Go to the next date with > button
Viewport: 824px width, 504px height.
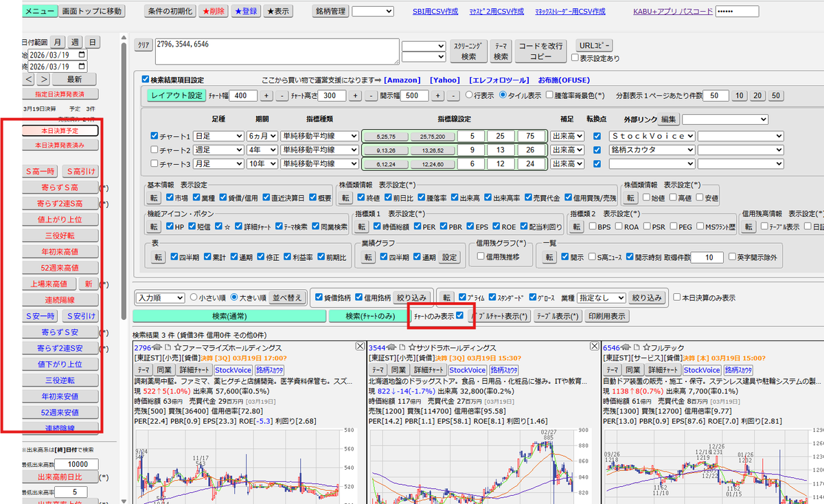click(43, 80)
